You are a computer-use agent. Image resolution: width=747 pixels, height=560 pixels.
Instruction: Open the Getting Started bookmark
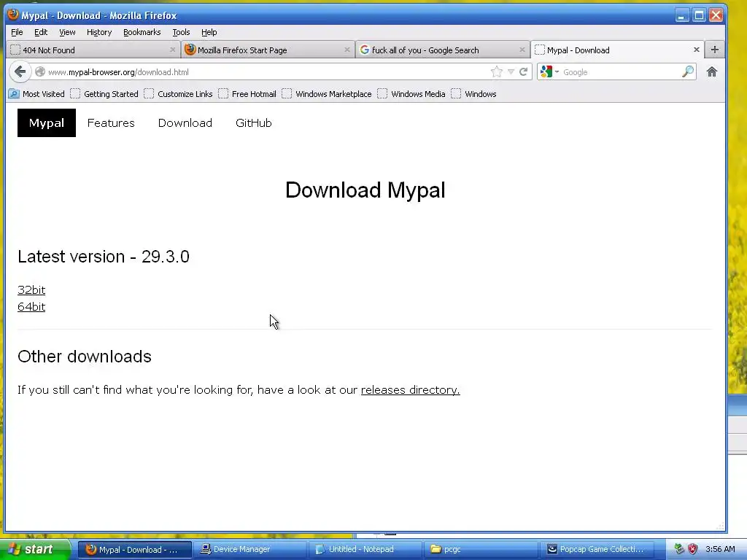[104, 94]
